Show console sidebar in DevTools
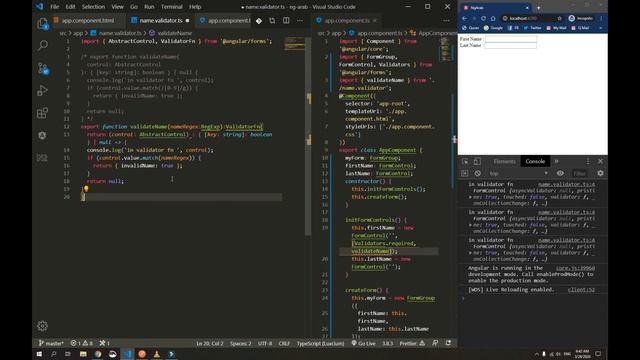Screen dimensions: 640x360 click(464, 173)
